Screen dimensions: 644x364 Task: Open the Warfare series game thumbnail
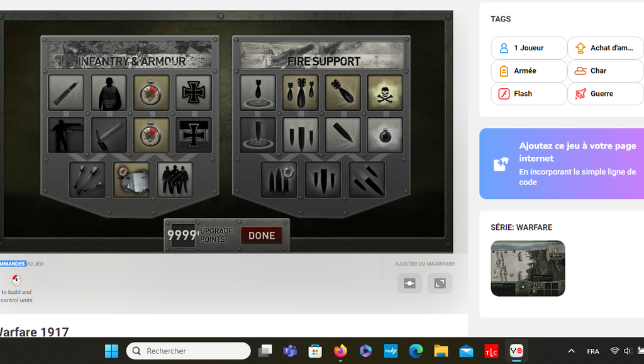click(x=528, y=268)
